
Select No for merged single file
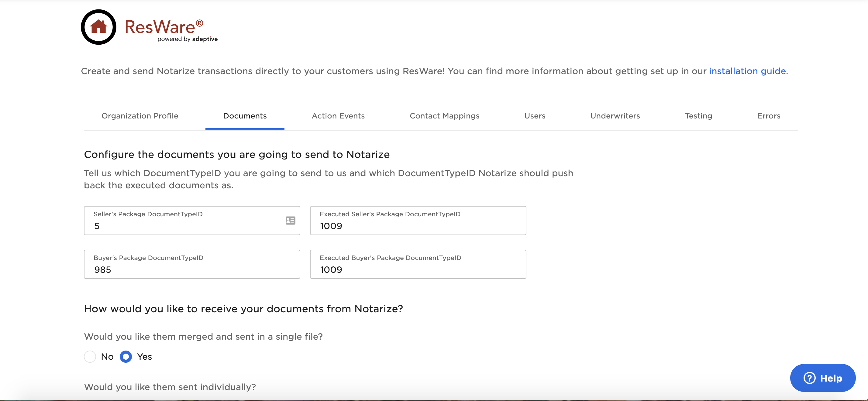click(90, 357)
